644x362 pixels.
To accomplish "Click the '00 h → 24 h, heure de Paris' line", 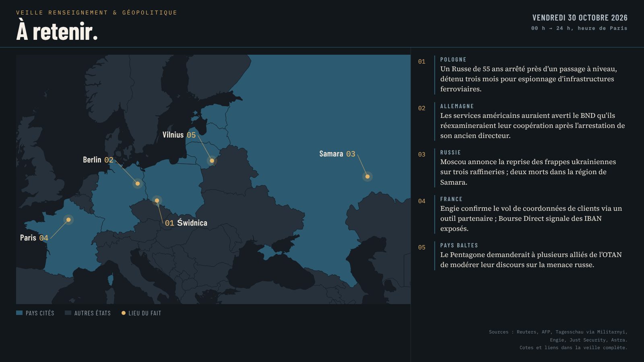I will [579, 28].
